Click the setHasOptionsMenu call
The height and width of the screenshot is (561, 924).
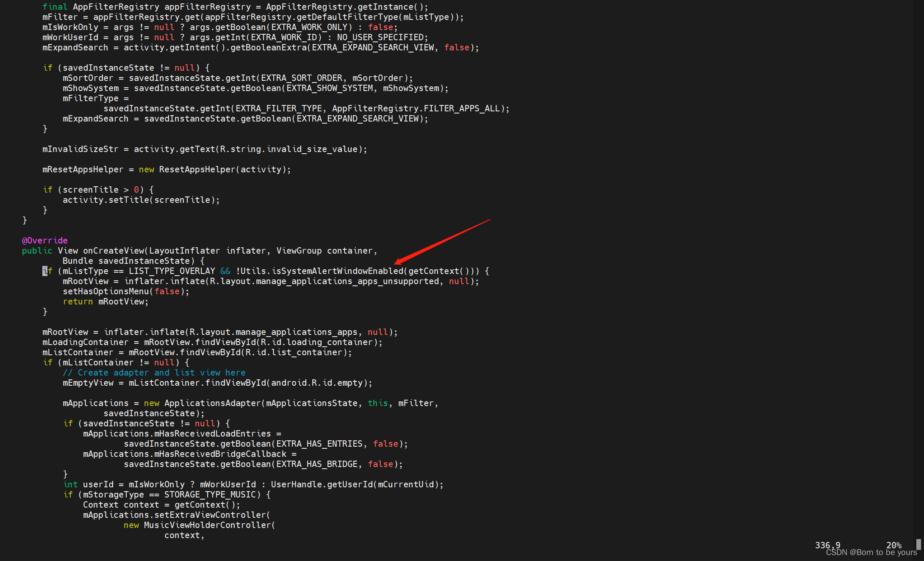106,291
